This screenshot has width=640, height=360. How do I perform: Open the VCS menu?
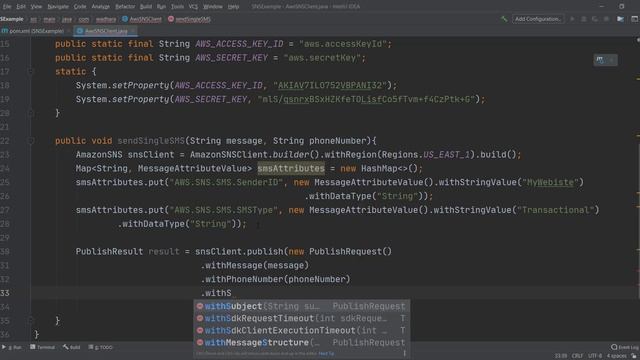pyautogui.click(x=193, y=7)
